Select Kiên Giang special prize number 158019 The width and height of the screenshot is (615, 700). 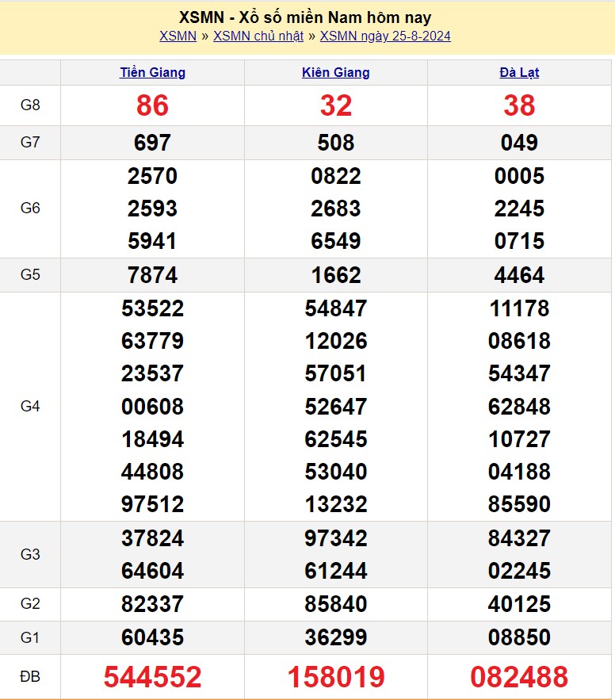335,677
